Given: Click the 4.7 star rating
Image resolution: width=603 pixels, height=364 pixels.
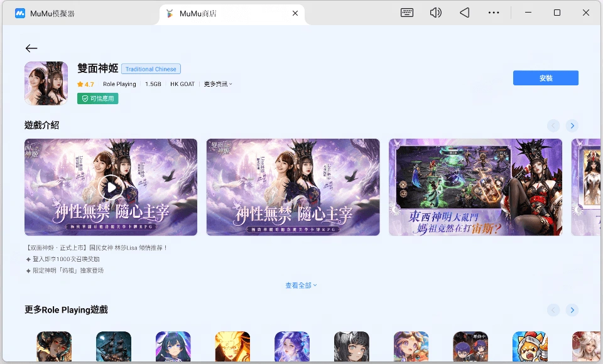Looking at the screenshot, I should click(x=85, y=84).
